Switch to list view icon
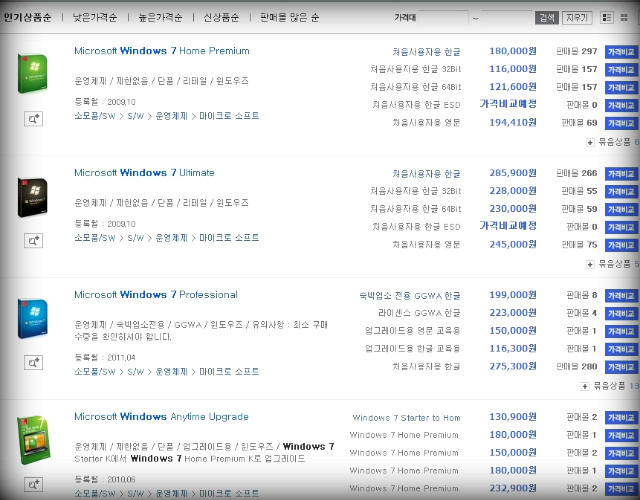Image resolution: width=640 pixels, height=500 pixels. [607, 18]
